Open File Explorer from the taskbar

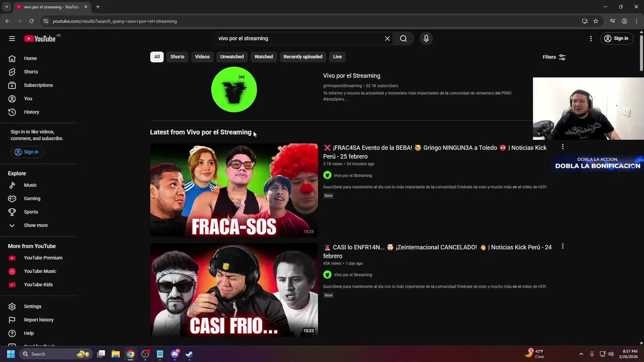point(116,354)
